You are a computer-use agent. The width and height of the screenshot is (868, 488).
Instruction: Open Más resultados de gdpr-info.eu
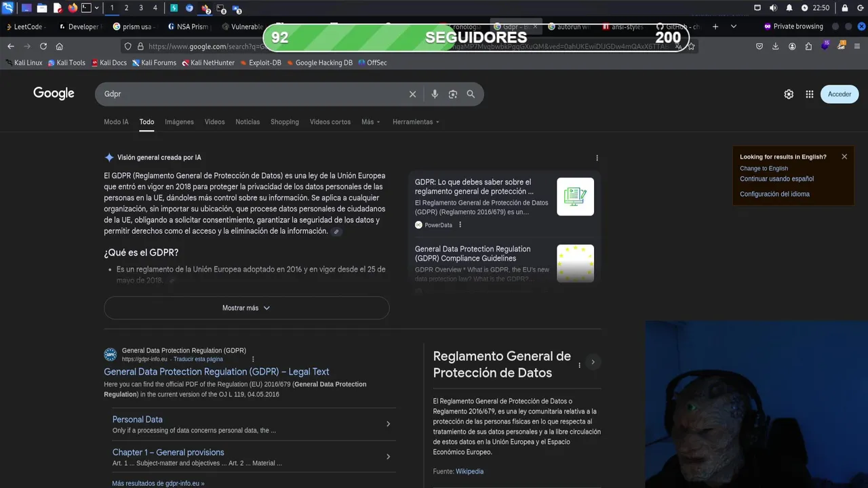coord(158,483)
